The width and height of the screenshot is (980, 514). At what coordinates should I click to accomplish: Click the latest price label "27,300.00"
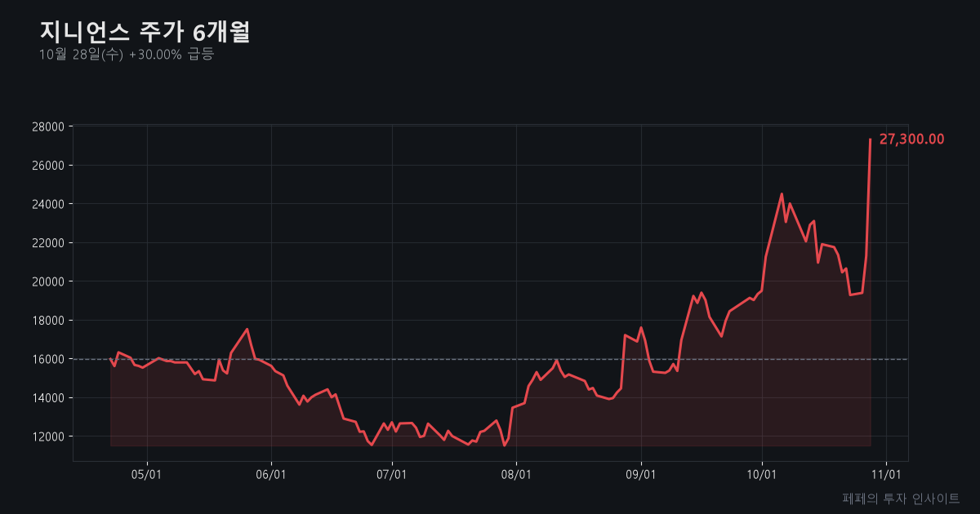point(911,140)
